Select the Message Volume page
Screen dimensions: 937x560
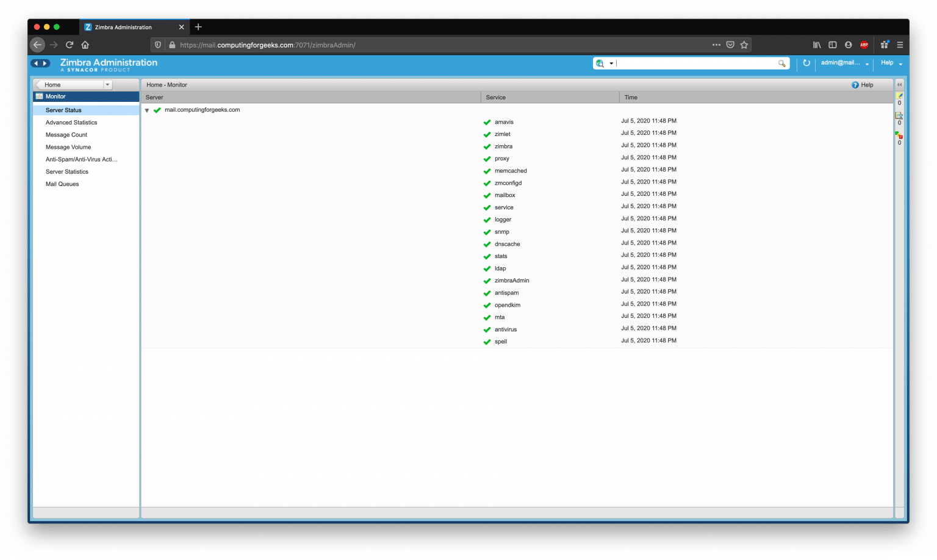point(68,147)
